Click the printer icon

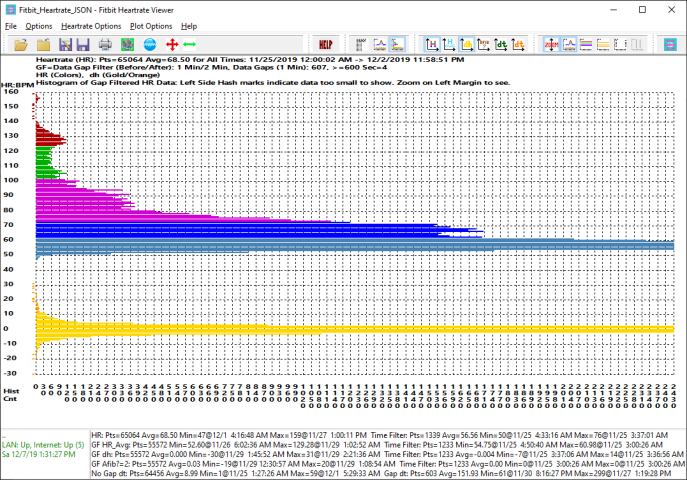105,45
